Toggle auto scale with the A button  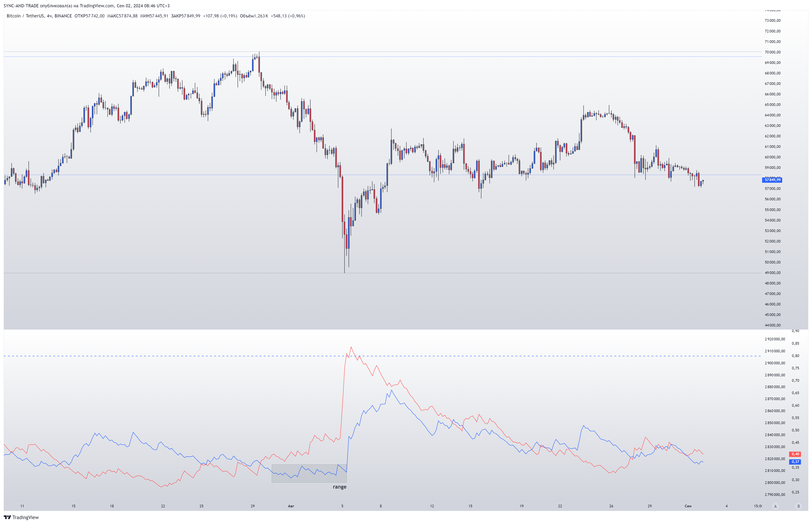[775, 506]
